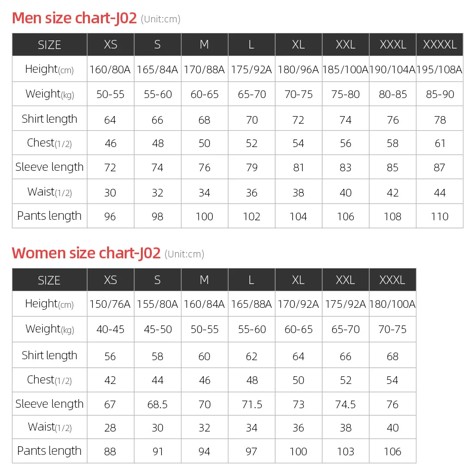Select the 150/76A height cell
Screen dimensions: 476x471
[110, 304]
